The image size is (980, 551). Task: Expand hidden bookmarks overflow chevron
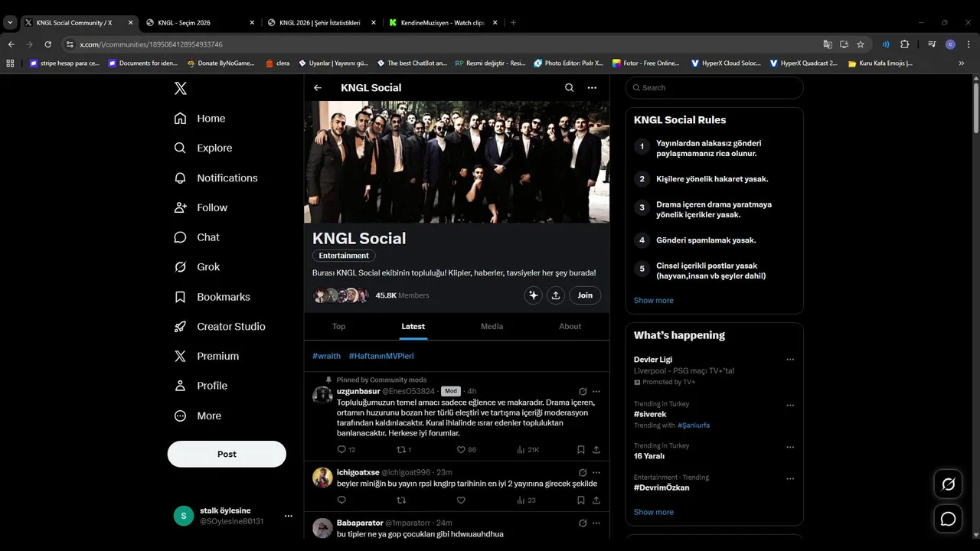tap(961, 64)
